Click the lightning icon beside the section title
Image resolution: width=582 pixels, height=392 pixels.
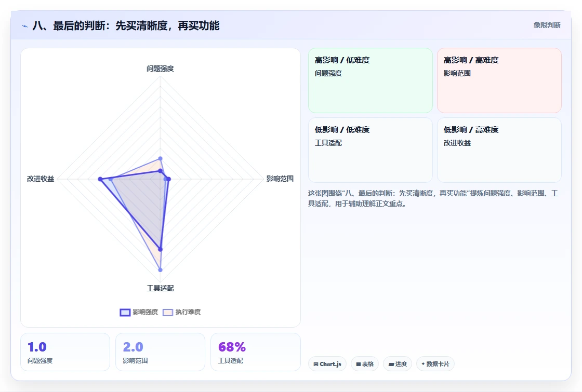pyautogui.click(x=25, y=26)
